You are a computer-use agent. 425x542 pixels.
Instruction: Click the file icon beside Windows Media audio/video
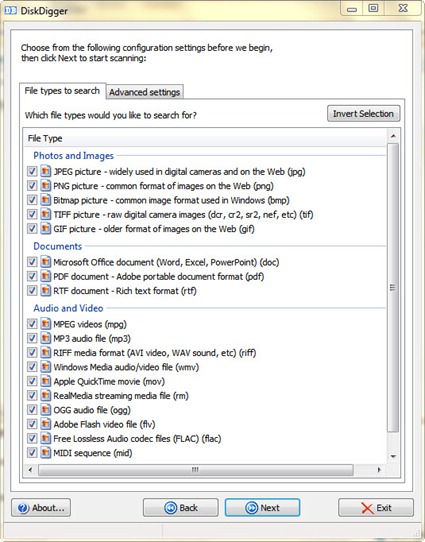[x=45, y=367]
